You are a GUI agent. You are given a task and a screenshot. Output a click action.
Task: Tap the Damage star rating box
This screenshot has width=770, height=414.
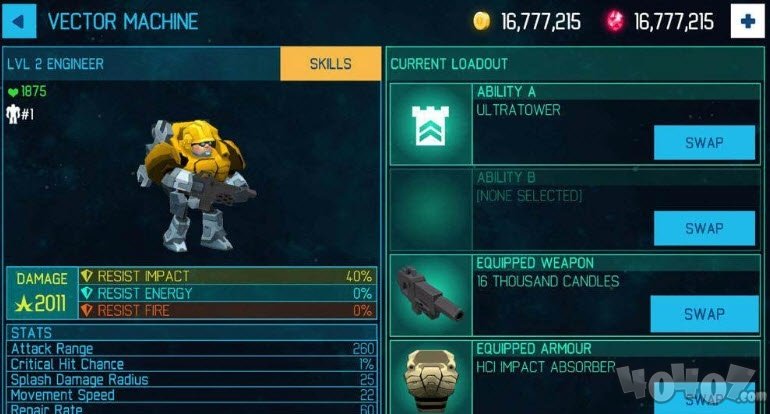pos(42,293)
